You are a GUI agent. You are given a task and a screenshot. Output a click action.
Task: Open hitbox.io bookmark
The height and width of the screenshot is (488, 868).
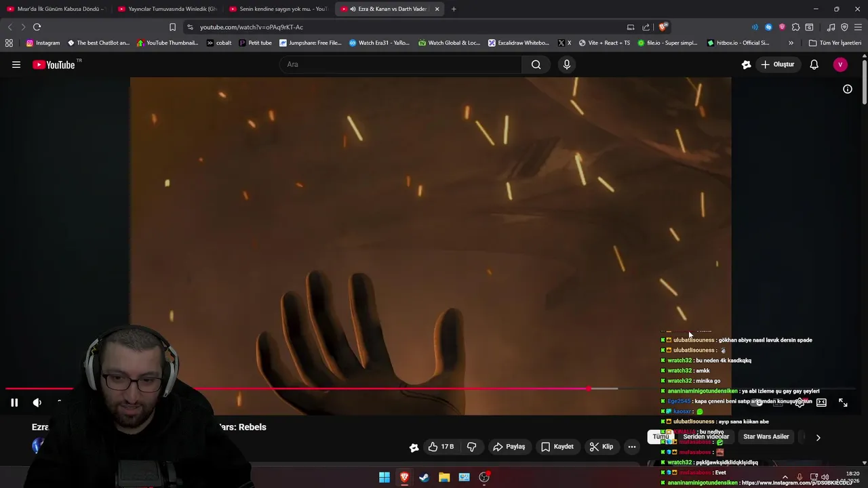[x=738, y=43]
